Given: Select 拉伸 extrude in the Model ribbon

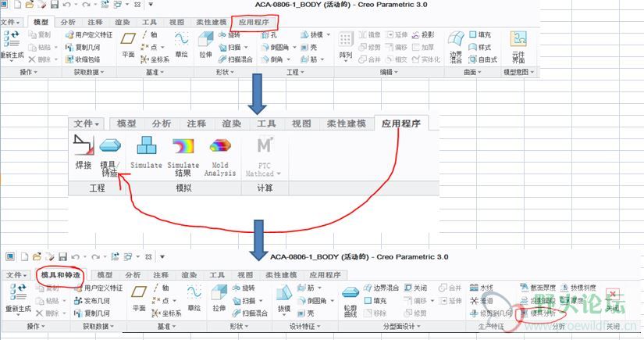Looking at the screenshot, I should 206,45.
